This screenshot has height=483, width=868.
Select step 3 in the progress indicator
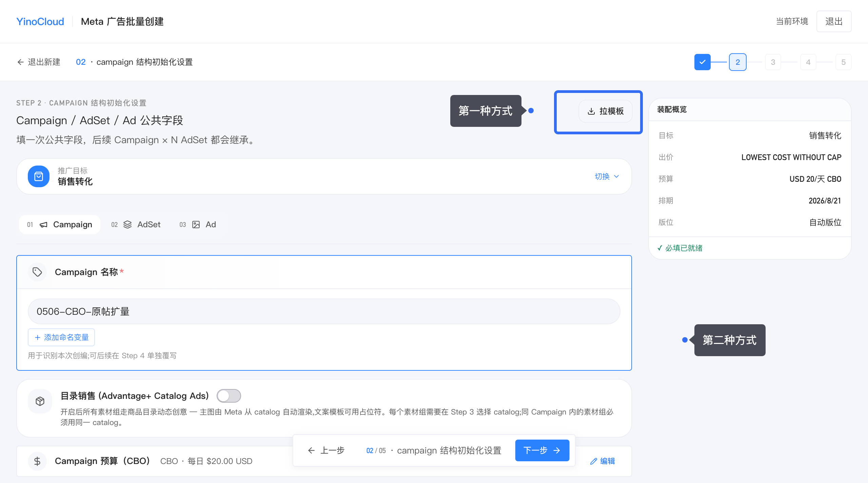[x=773, y=62]
